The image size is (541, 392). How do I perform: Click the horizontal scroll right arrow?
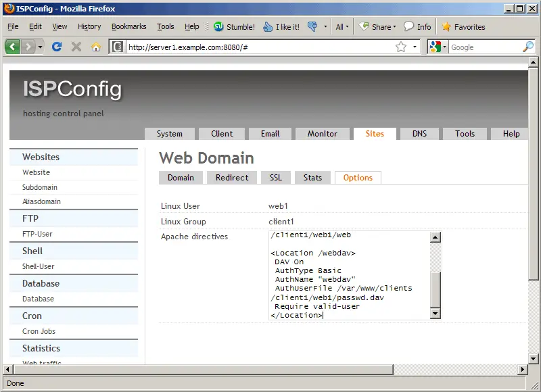(522, 370)
